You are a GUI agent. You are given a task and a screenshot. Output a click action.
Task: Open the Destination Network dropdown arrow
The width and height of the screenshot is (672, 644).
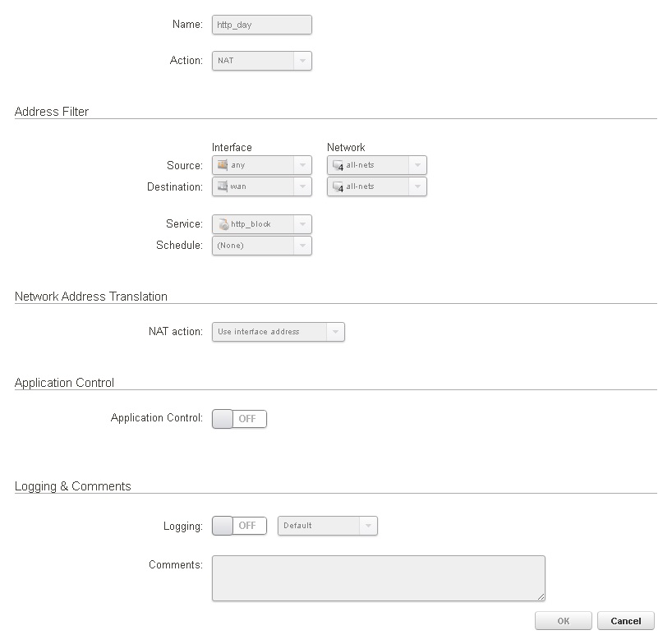click(x=417, y=186)
